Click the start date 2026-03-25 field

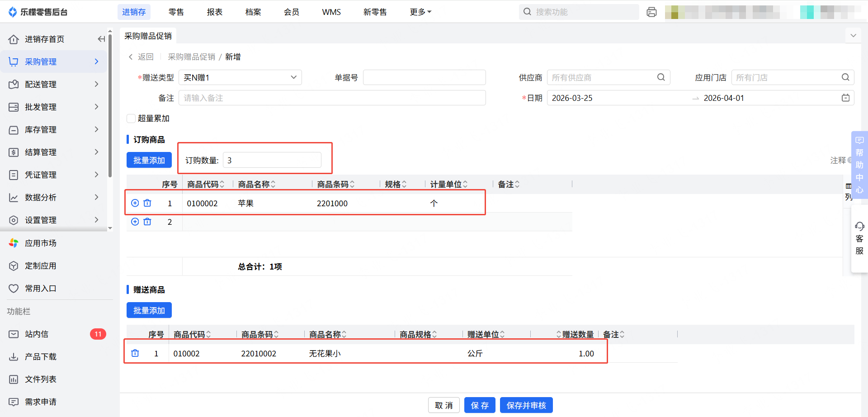572,98
